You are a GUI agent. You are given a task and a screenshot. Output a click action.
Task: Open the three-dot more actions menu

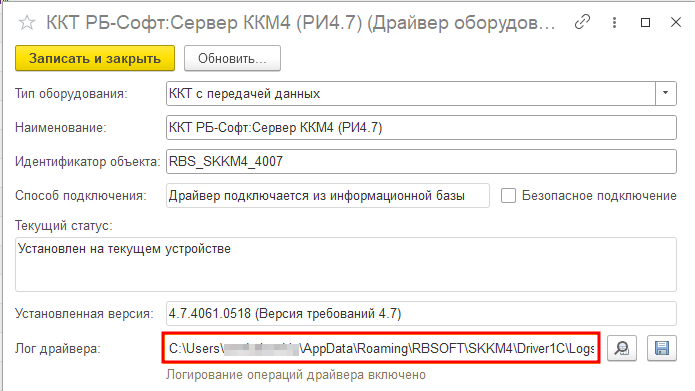[x=614, y=22]
